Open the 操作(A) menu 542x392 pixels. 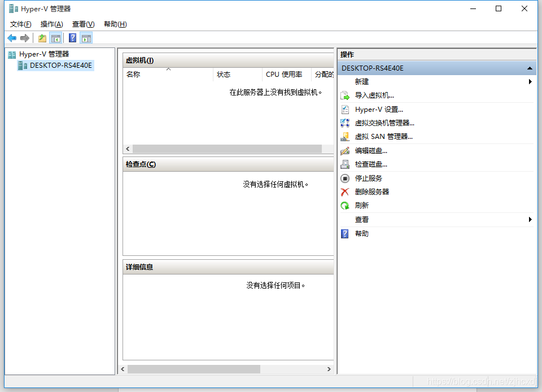(51, 24)
